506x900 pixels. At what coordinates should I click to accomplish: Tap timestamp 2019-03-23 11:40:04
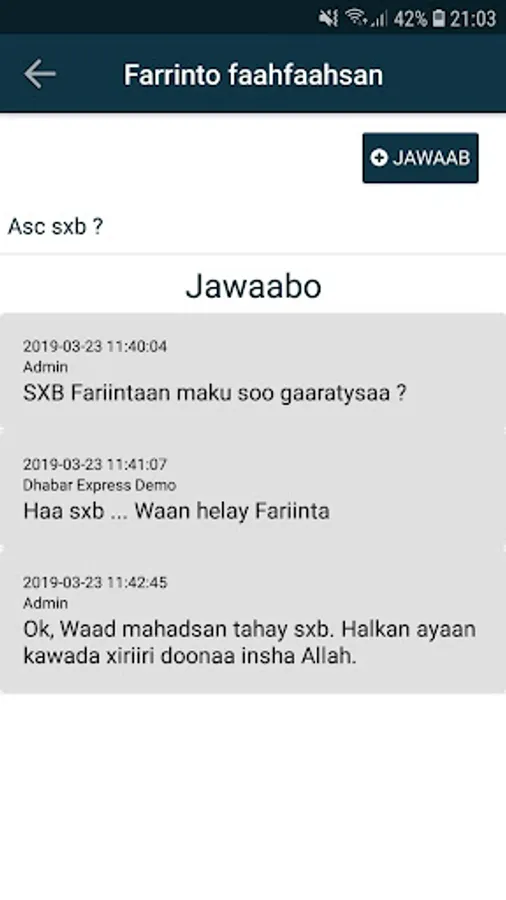coord(95,346)
